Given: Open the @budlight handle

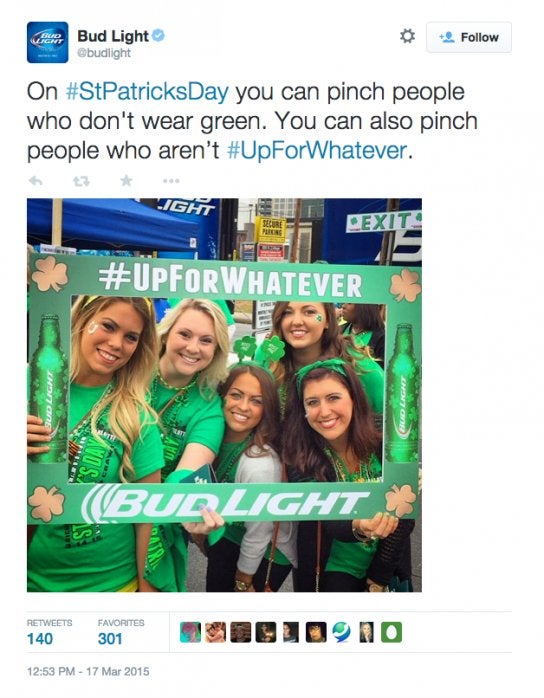Looking at the screenshot, I should coord(104,53).
